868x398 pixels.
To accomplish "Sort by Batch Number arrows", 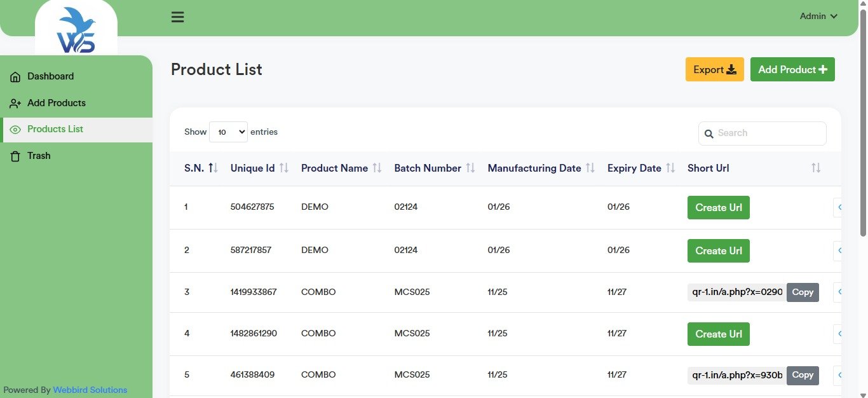I will pyautogui.click(x=470, y=168).
